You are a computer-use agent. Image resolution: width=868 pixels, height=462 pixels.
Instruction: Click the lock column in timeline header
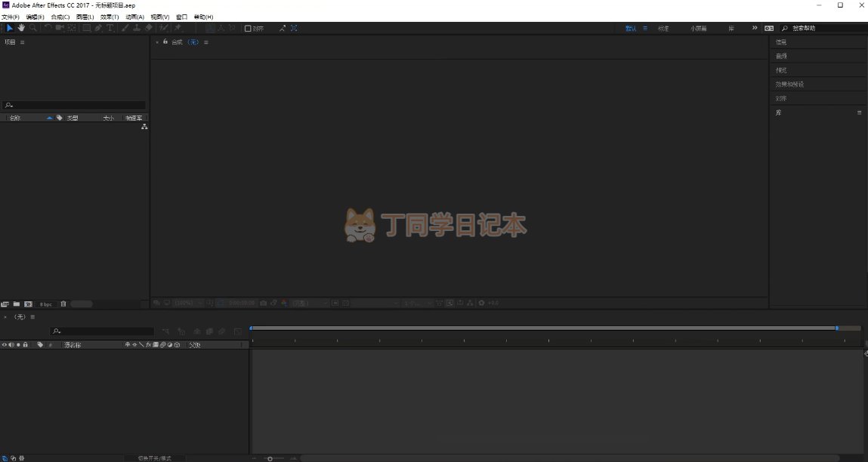(x=25, y=345)
